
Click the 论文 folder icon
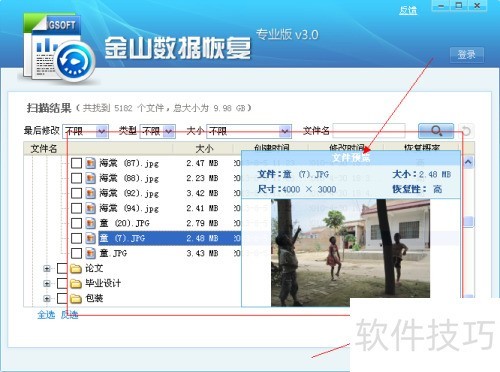click(76, 268)
